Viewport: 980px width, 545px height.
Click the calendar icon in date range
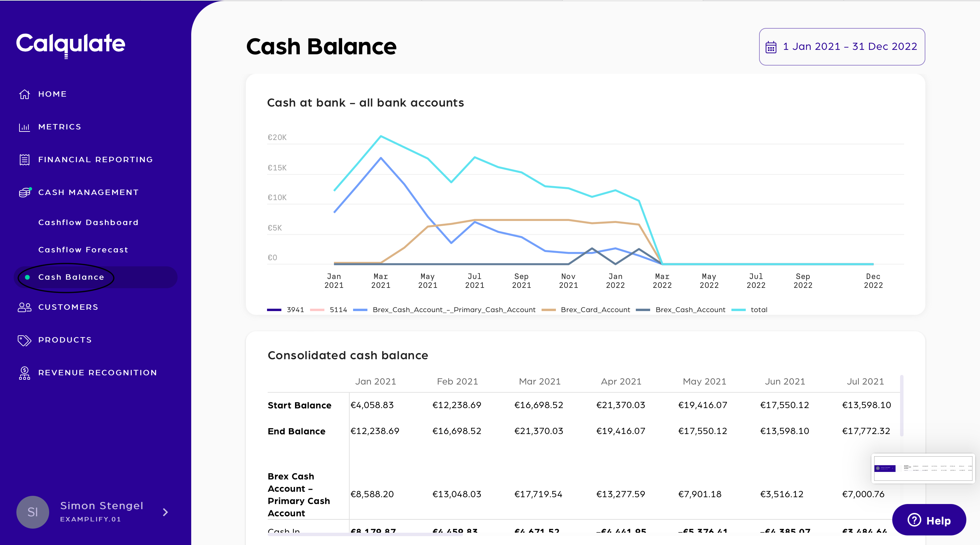pos(771,47)
